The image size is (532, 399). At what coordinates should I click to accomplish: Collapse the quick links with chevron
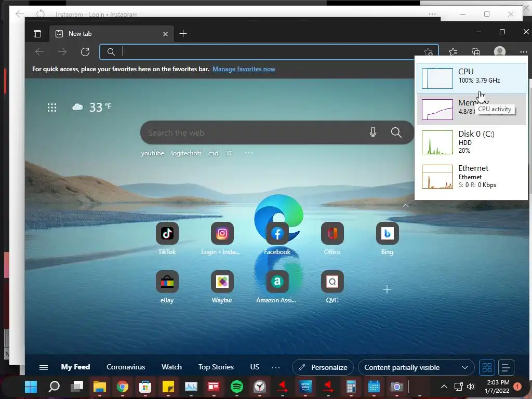[405, 206]
